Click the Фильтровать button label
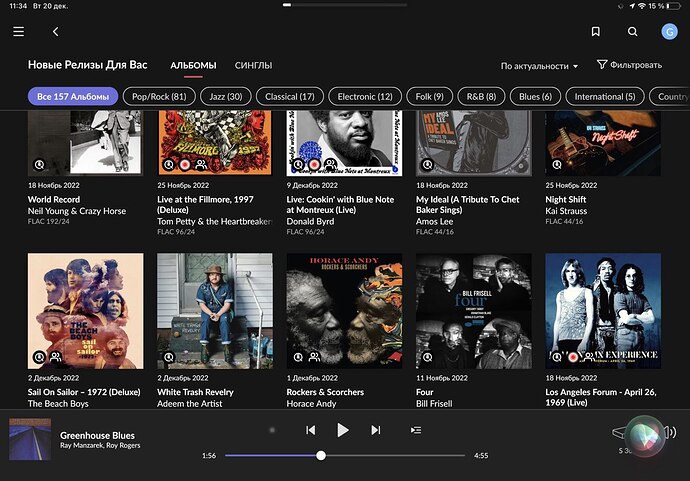The image size is (690, 481). click(x=636, y=65)
